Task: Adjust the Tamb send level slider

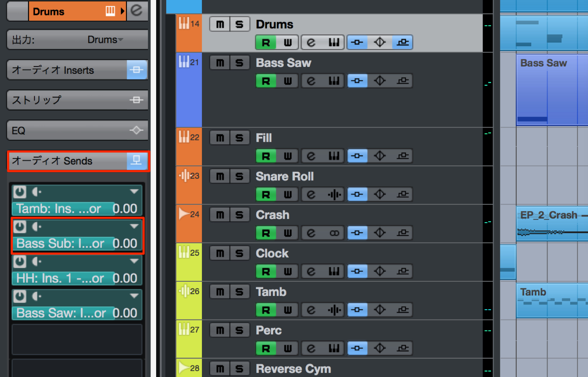Action: tap(77, 209)
